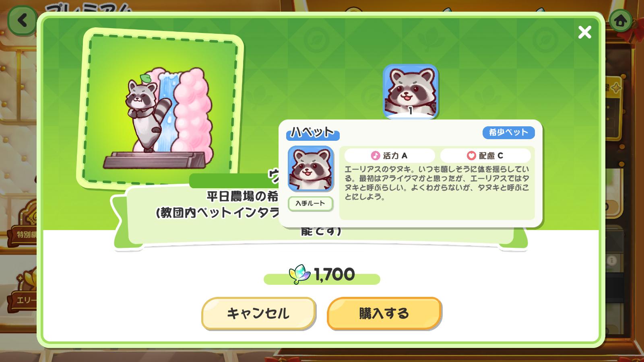
Task: Click the ペット tooltip header label
Action: [x=313, y=133]
